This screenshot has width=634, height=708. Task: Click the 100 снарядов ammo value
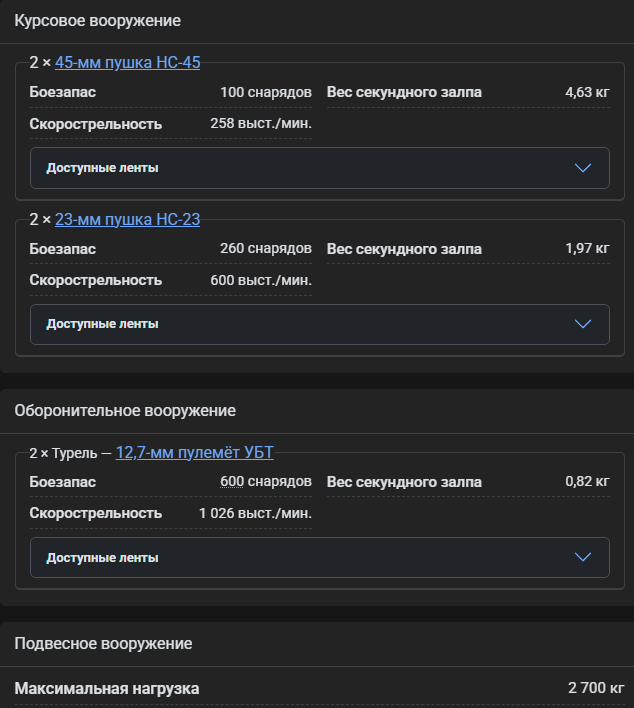[265, 92]
